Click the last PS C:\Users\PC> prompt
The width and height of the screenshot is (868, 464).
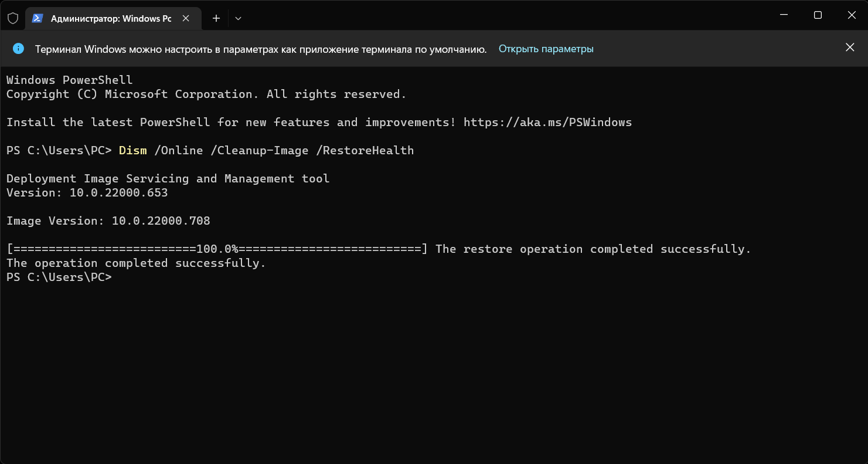59,277
